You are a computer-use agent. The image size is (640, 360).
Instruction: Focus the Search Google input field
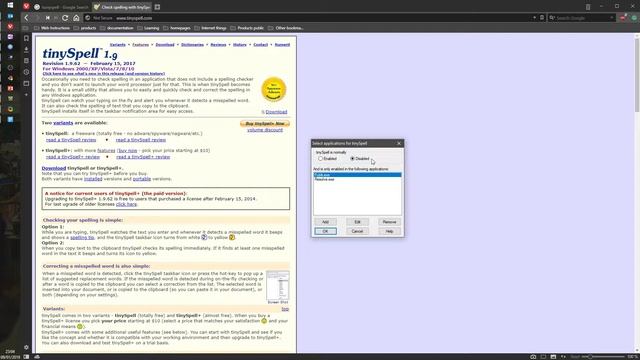[582, 18]
